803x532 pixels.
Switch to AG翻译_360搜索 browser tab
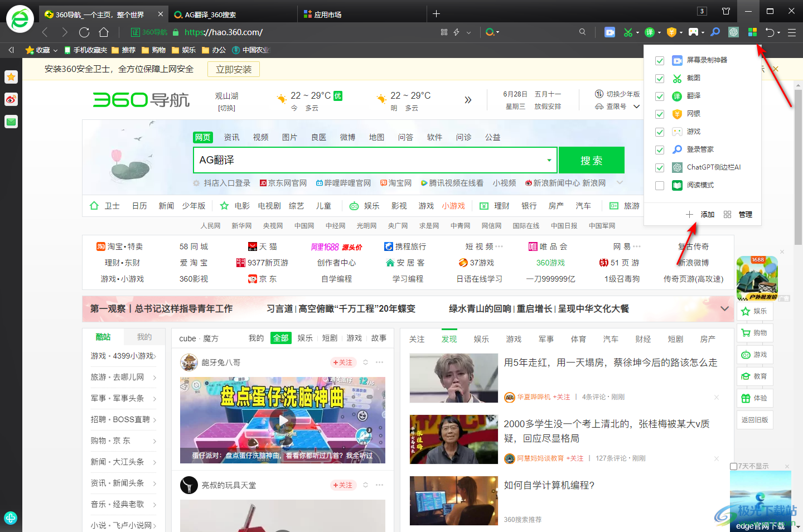tap(231, 14)
